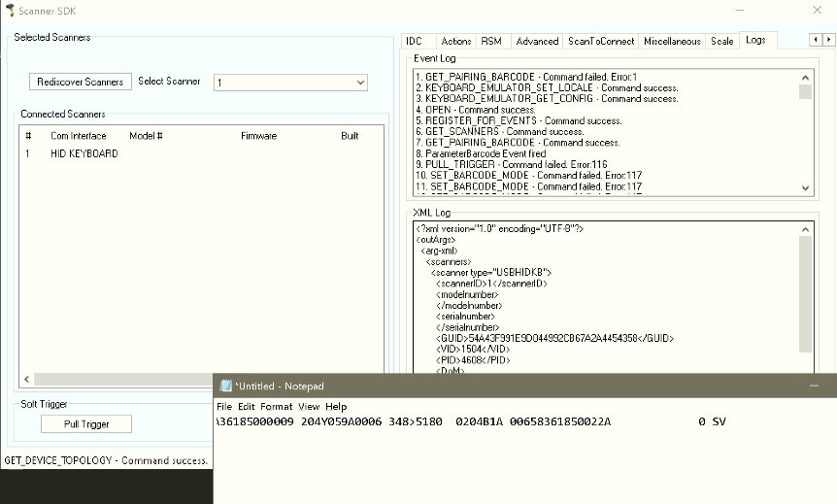Open the Advanced tab

point(537,41)
